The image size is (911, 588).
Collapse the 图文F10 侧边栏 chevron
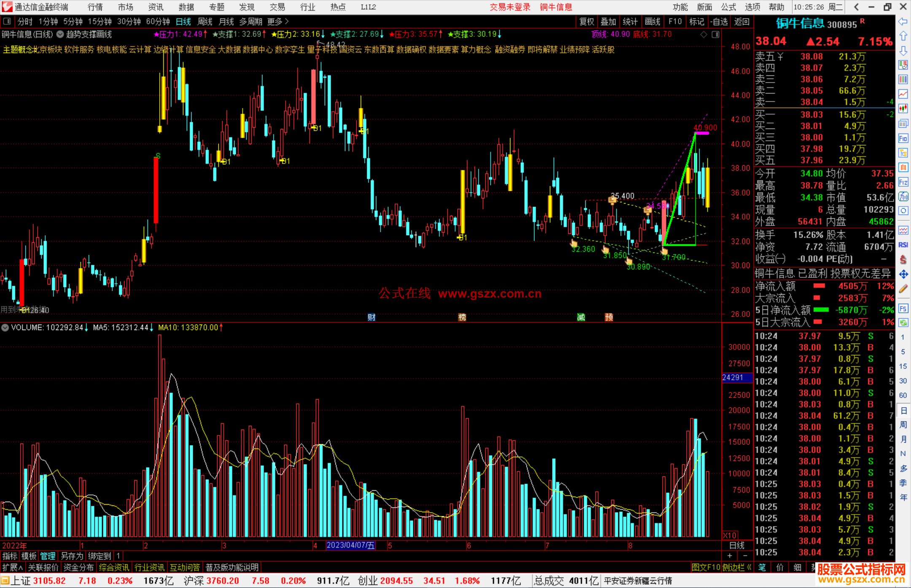[x=749, y=567]
